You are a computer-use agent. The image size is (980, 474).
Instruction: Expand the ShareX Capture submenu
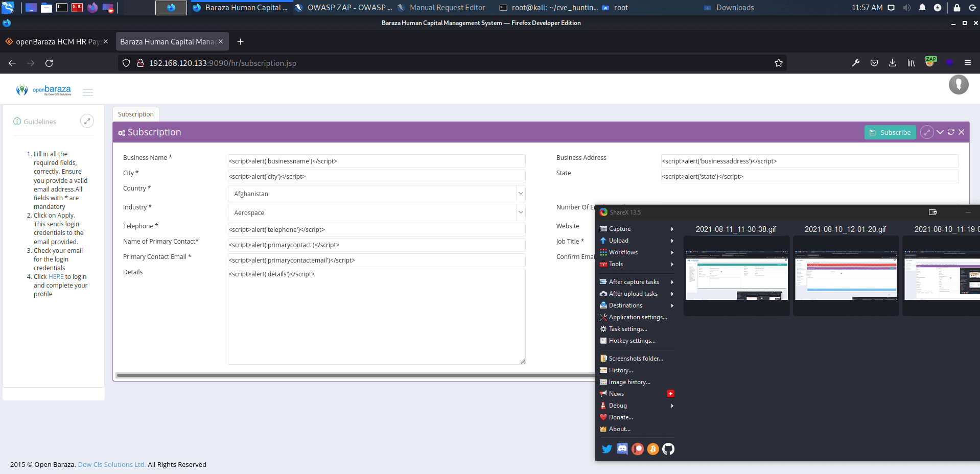[637, 229]
